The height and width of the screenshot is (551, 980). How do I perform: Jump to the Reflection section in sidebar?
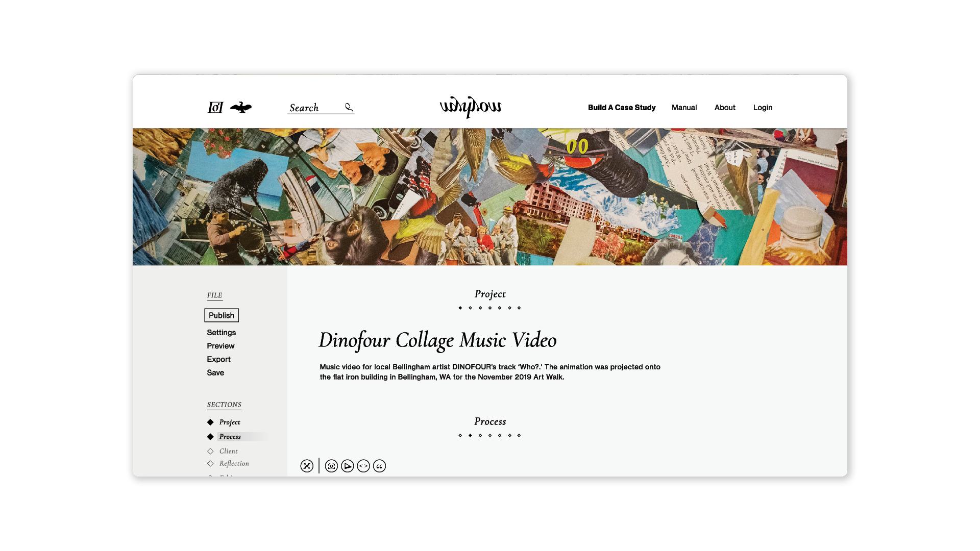pos(234,463)
